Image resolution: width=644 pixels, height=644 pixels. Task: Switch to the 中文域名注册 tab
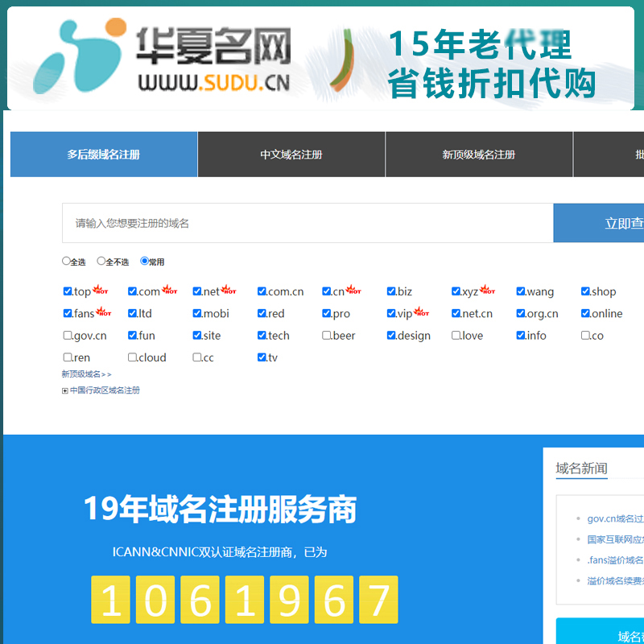pyautogui.click(x=291, y=154)
